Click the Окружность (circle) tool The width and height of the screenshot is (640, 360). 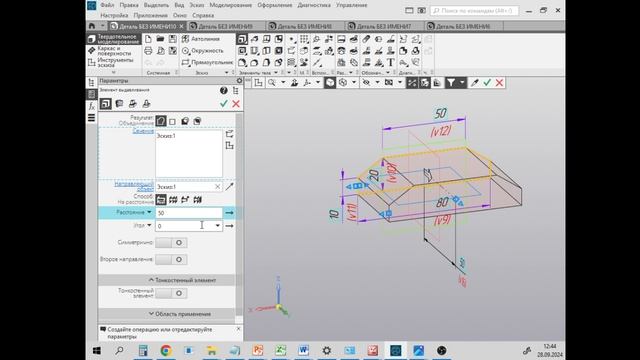click(x=202, y=51)
